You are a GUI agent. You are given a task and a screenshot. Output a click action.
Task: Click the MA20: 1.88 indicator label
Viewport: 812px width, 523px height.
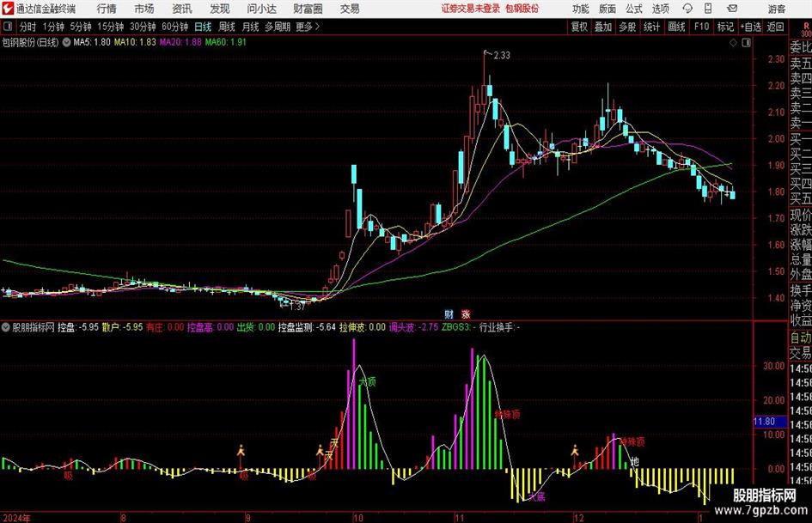pos(180,42)
